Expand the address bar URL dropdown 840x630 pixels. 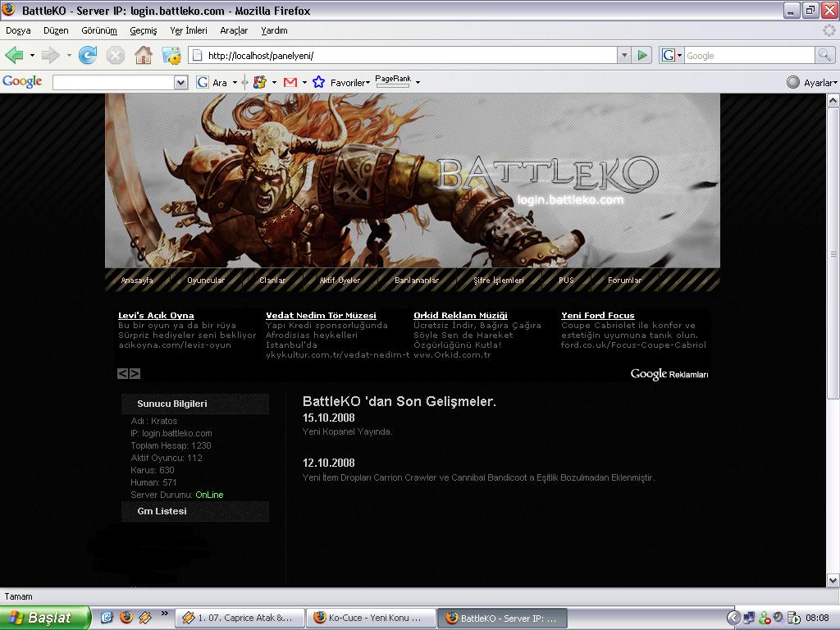click(624, 55)
